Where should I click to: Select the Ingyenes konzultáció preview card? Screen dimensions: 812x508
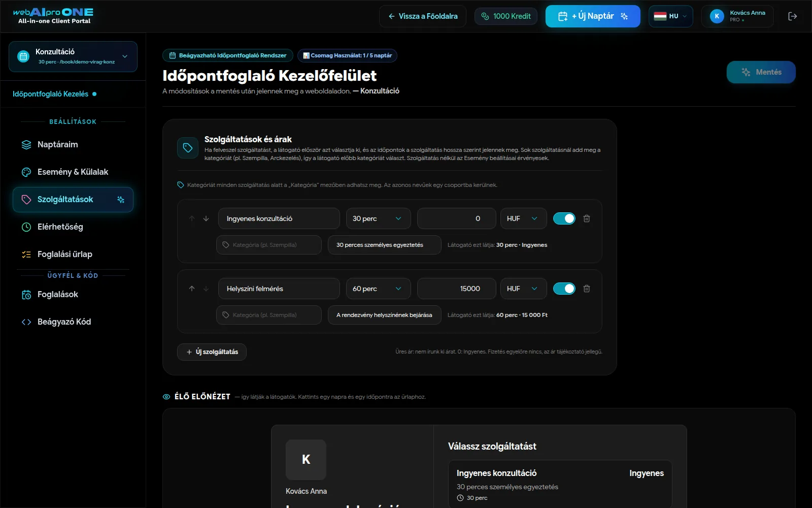(560, 484)
